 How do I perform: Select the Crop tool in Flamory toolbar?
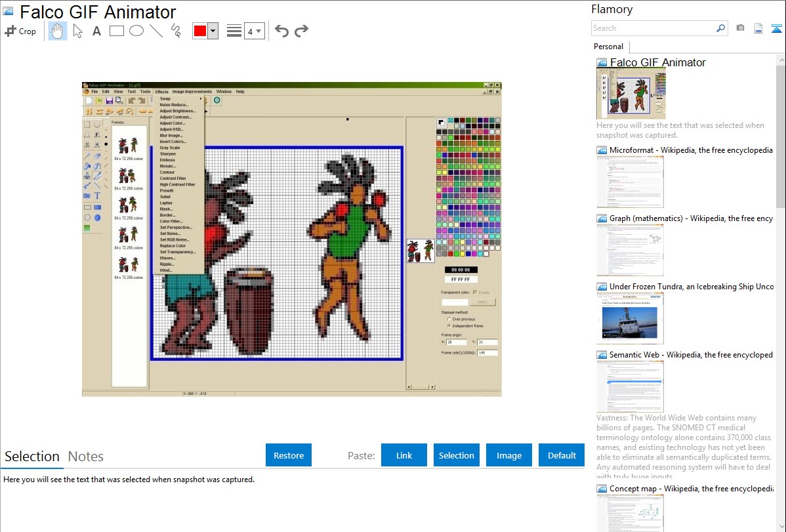point(20,31)
